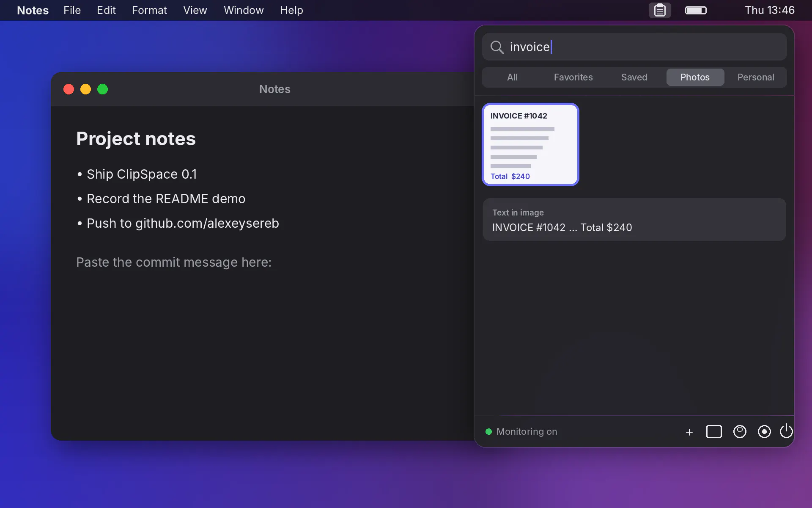Click the 'Paste the commit message here:' line
The height and width of the screenshot is (508, 812).
174,262
